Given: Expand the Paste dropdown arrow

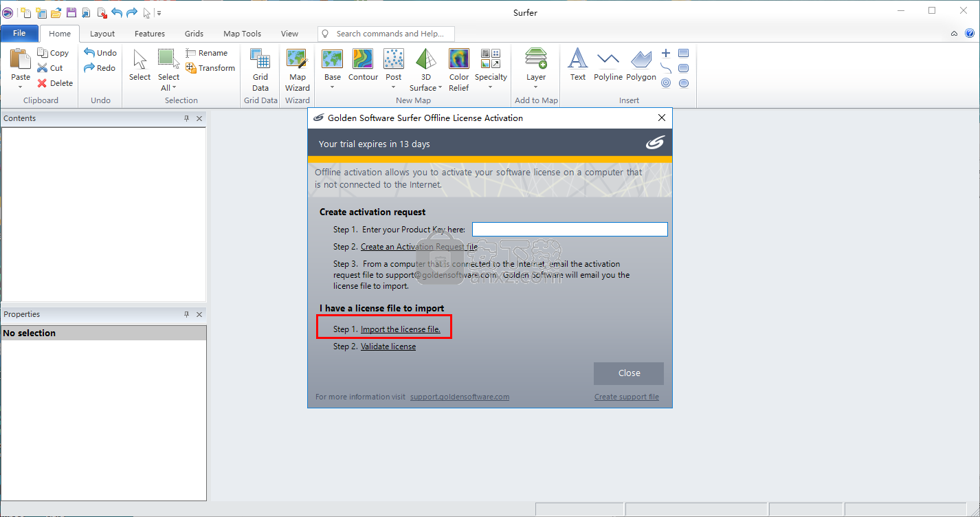Looking at the screenshot, I should pos(21,87).
